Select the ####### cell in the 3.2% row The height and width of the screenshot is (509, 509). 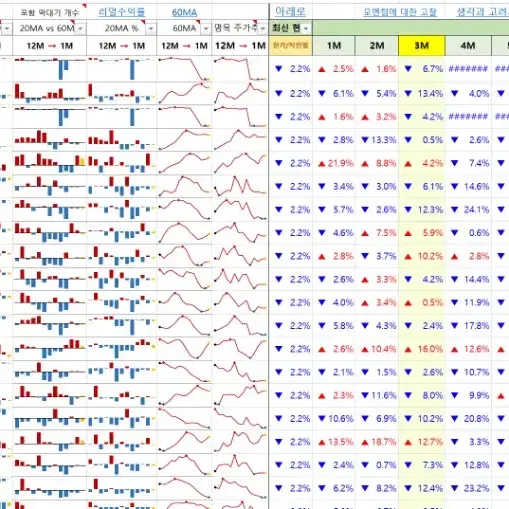(468, 117)
